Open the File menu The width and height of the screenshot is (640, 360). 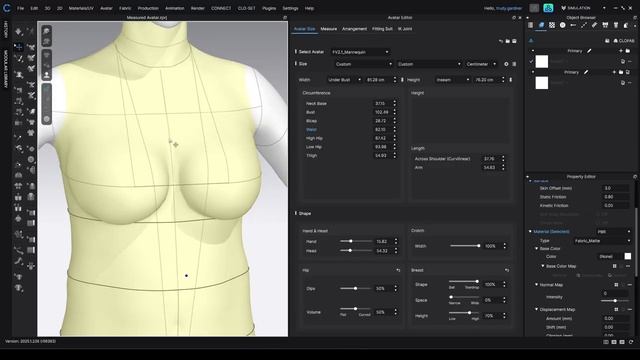pos(20,8)
